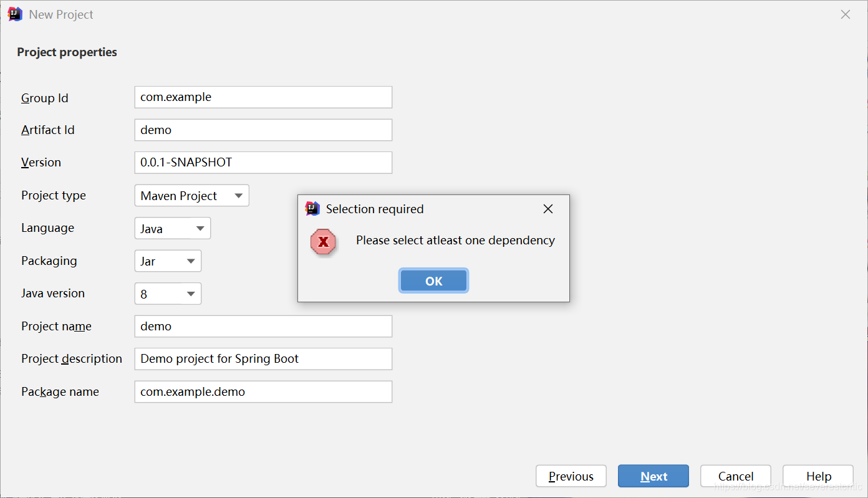Close the New Project window

pos(846,14)
